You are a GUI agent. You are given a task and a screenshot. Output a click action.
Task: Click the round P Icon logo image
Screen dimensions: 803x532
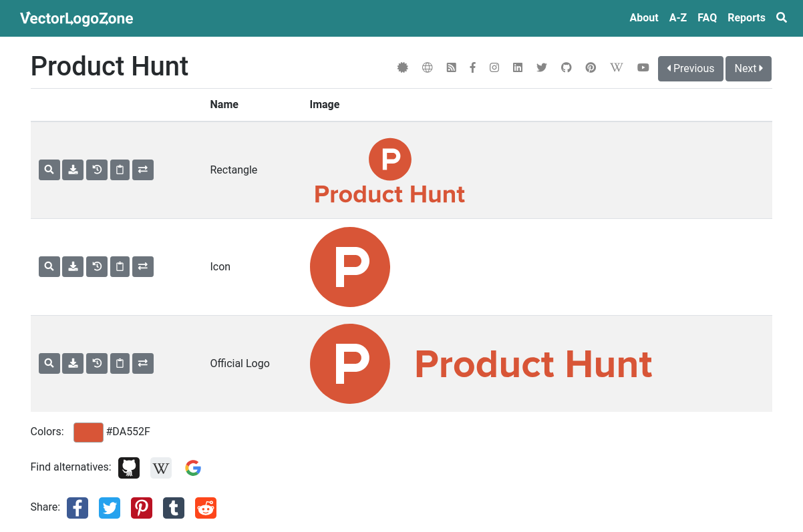[350, 267]
